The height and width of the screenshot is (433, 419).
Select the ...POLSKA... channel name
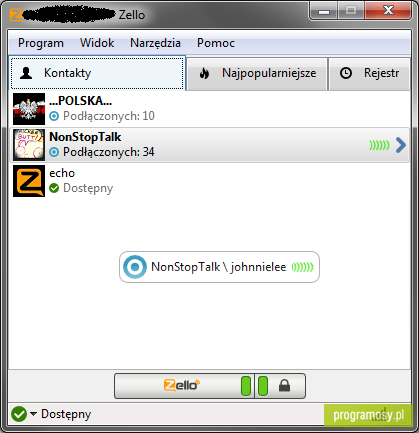81,101
